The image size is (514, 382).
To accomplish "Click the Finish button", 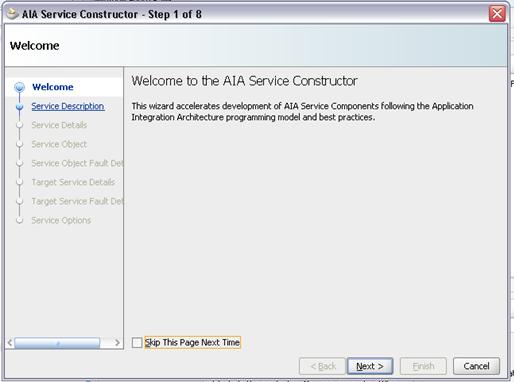I will pos(423,366).
